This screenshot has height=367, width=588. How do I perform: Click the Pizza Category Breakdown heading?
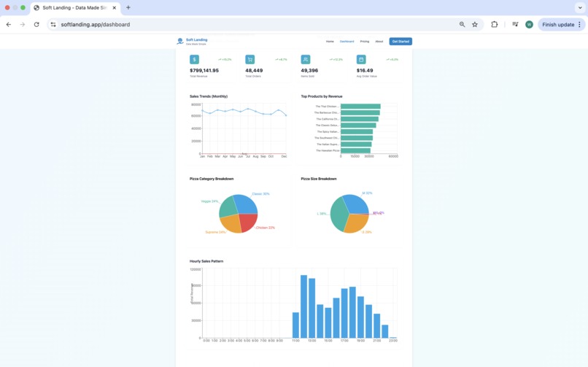[212, 179]
